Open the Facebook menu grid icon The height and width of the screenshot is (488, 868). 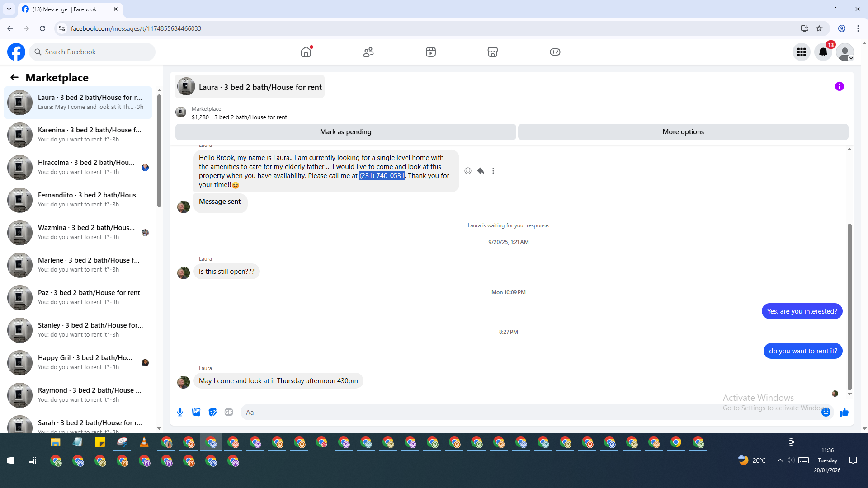click(802, 52)
